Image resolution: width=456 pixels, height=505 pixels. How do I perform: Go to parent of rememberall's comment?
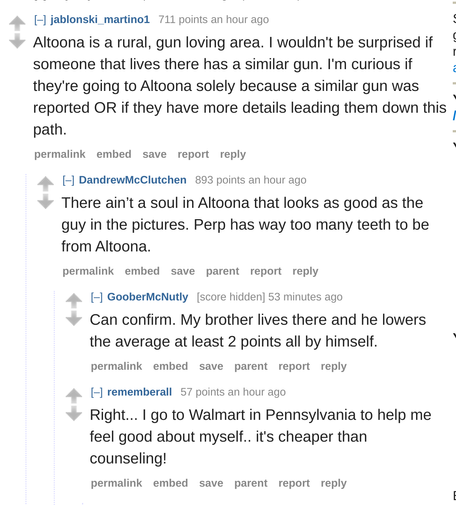point(251,483)
